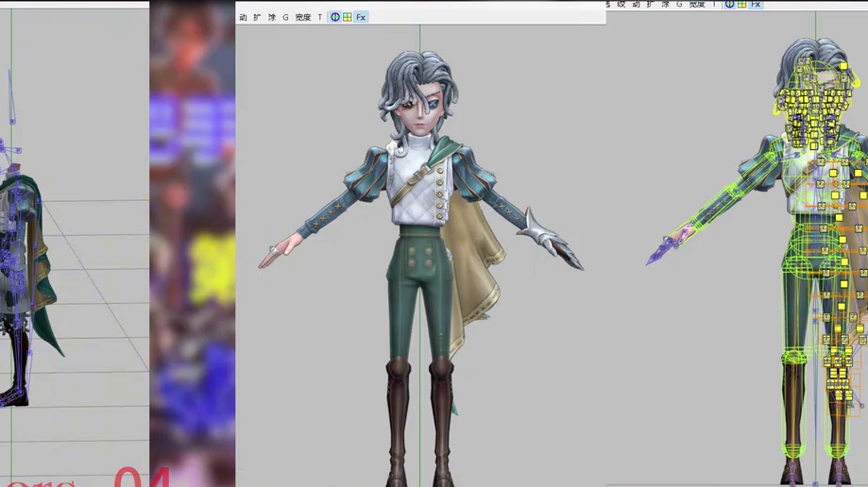
Task: Toggle the Fx button in center viewport toolbar
Action: pos(361,17)
